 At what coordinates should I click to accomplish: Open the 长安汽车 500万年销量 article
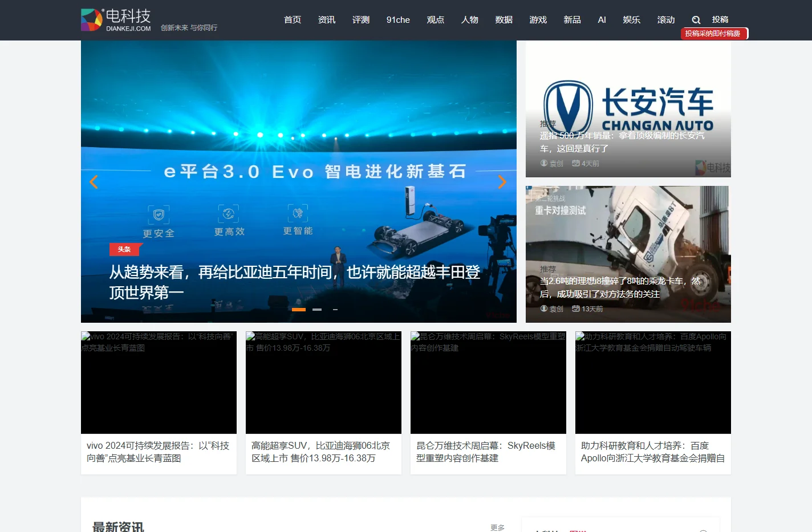click(x=622, y=142)
